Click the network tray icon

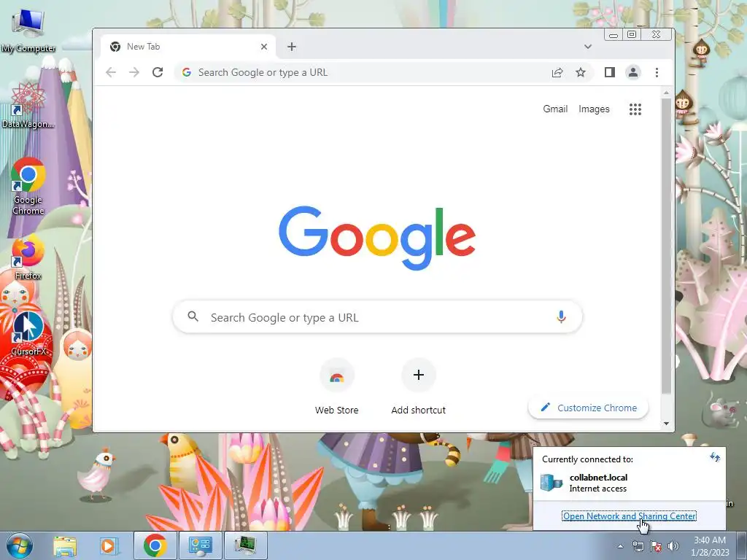(x=638, y=546)
